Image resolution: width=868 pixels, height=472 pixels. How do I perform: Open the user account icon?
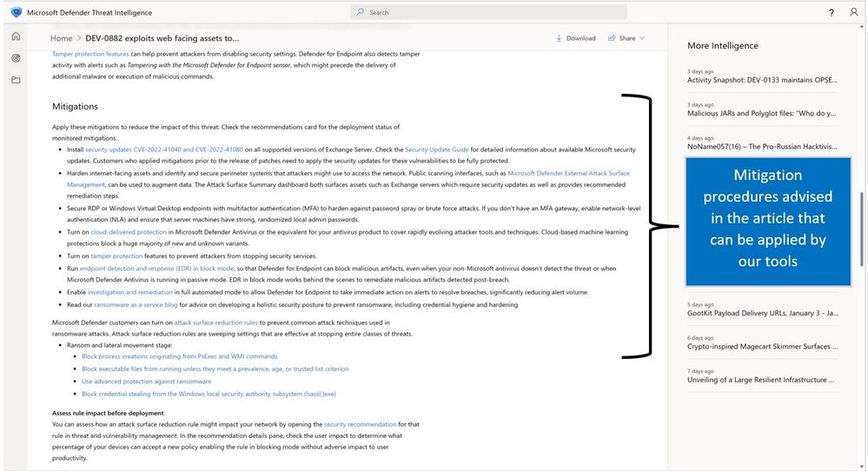(x=853, y=12)
